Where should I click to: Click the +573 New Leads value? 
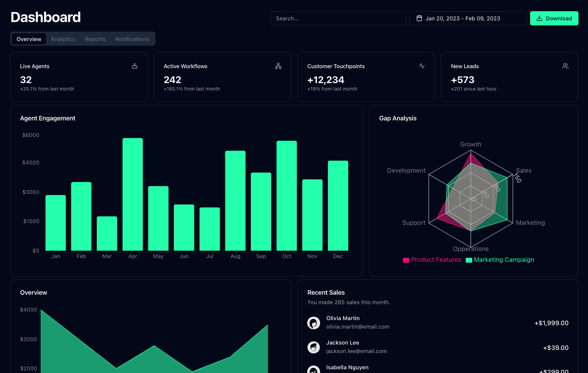(463, 80)
